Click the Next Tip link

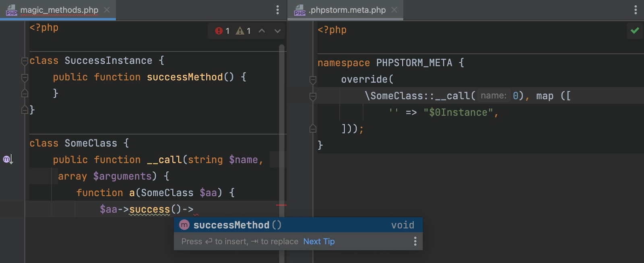coord(319,241)
